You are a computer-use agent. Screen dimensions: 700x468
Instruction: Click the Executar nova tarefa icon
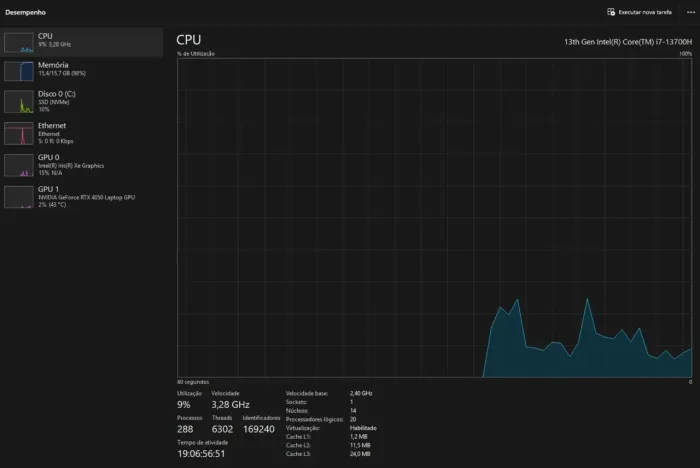pyautogui.click(x=611, y=12)
